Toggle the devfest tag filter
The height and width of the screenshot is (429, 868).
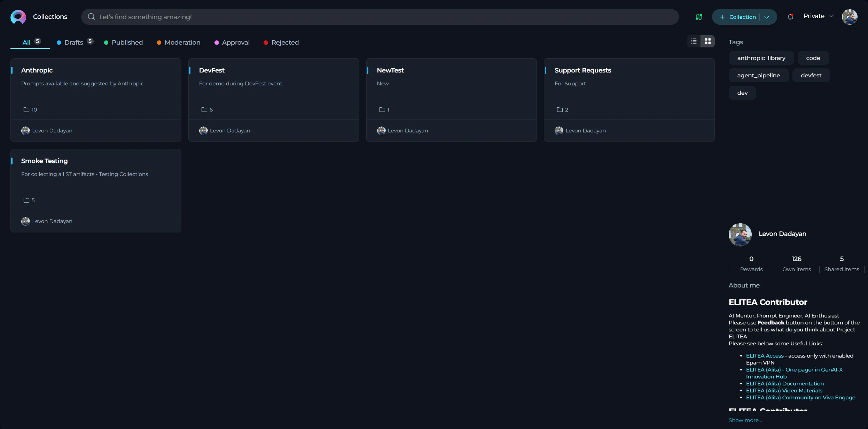pyautogui.click(x=812, y=75)
